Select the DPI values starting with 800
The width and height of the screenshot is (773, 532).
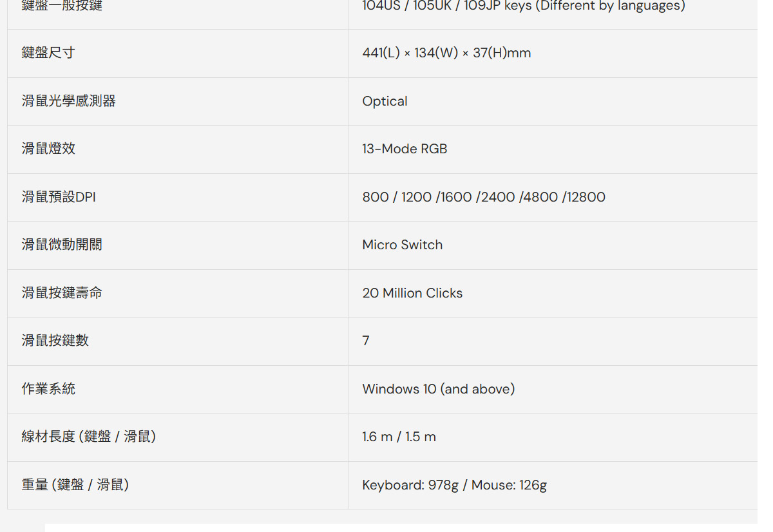coord(484,197)
